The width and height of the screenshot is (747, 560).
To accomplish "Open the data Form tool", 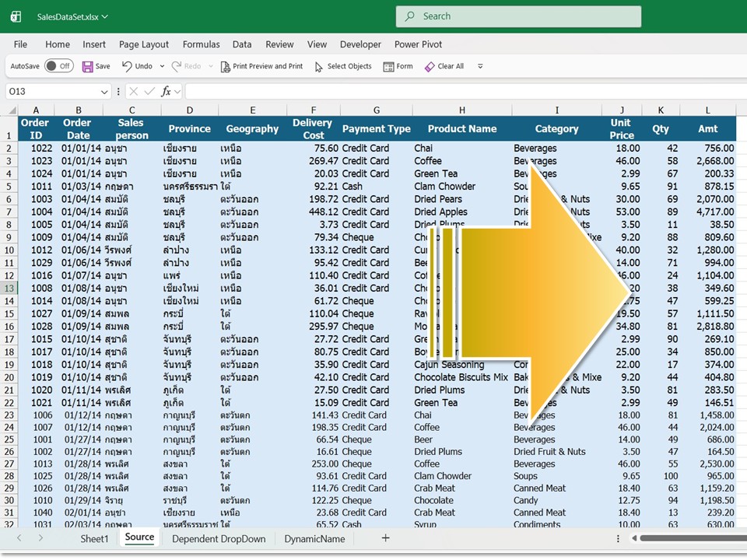I will tap(398, 67).
